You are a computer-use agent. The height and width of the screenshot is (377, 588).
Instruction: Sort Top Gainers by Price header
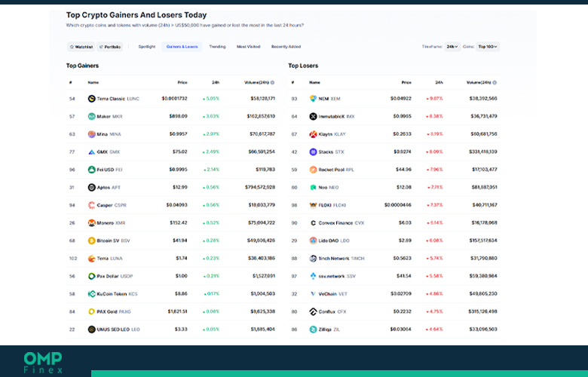pyautogui.click(x=182, y=82)
